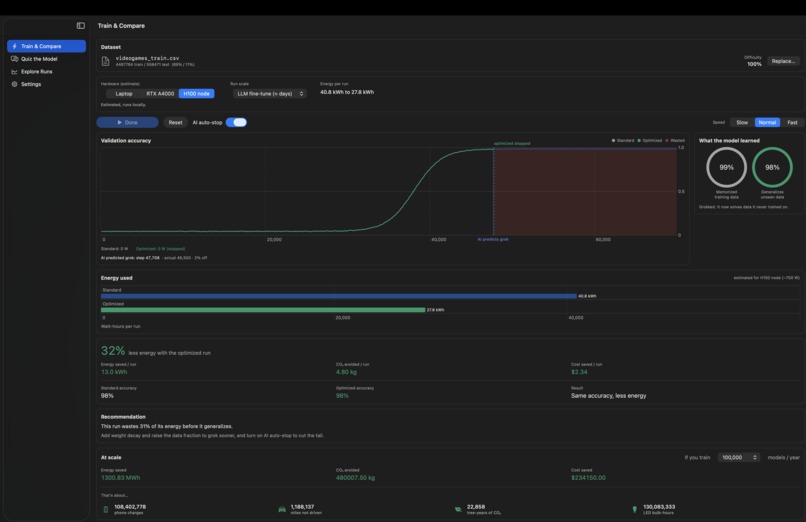
Task: Click the Optimized legend entry
Action: pos(650,140)
